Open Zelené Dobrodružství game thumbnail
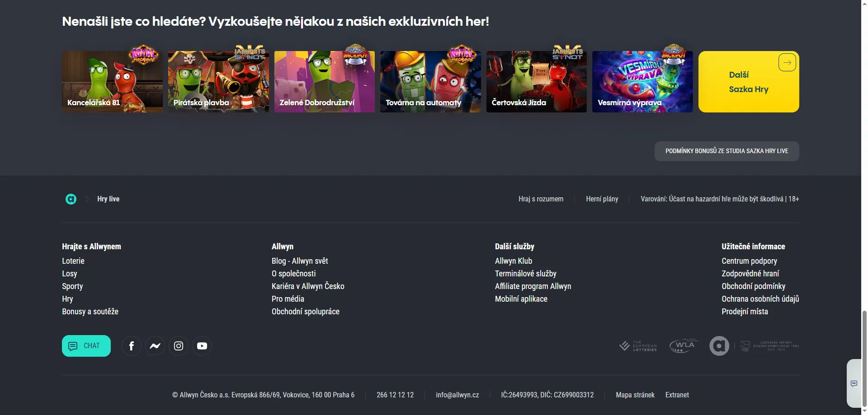The width and height of the screenshot is (868, 415). tap(325, 82)
